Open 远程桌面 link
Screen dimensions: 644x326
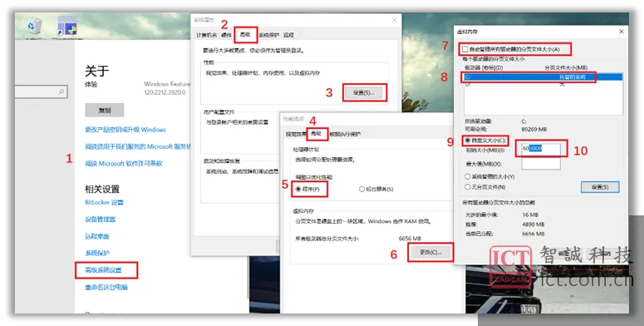click(x=97, y=236)
